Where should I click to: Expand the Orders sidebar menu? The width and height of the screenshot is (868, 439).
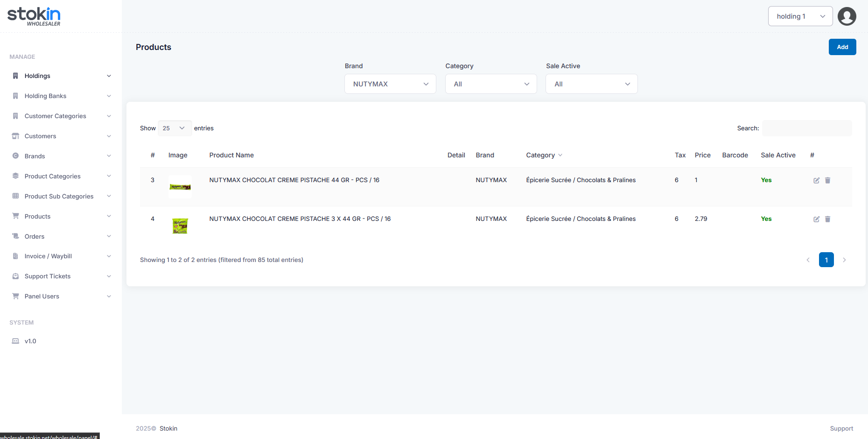coord(61,236)
